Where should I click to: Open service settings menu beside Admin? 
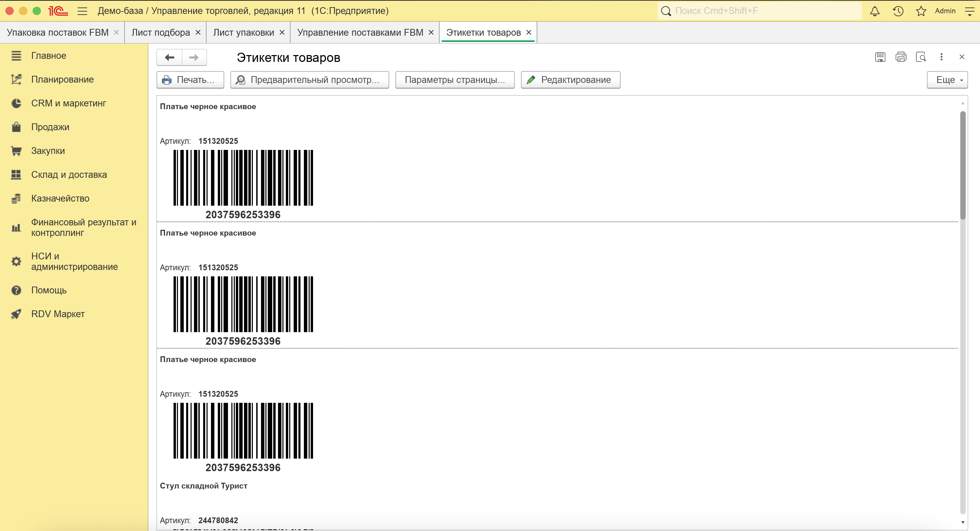point(969,11)
